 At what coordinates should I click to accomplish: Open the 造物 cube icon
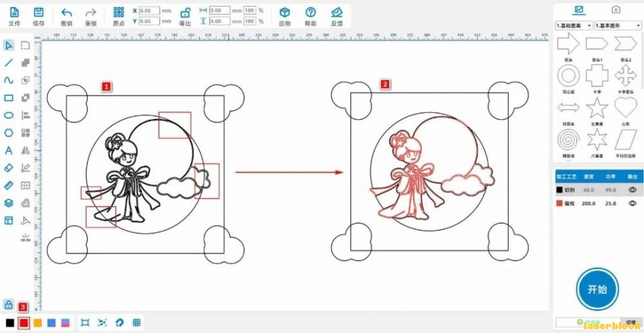pyautogui.click(x=285, y=12)
